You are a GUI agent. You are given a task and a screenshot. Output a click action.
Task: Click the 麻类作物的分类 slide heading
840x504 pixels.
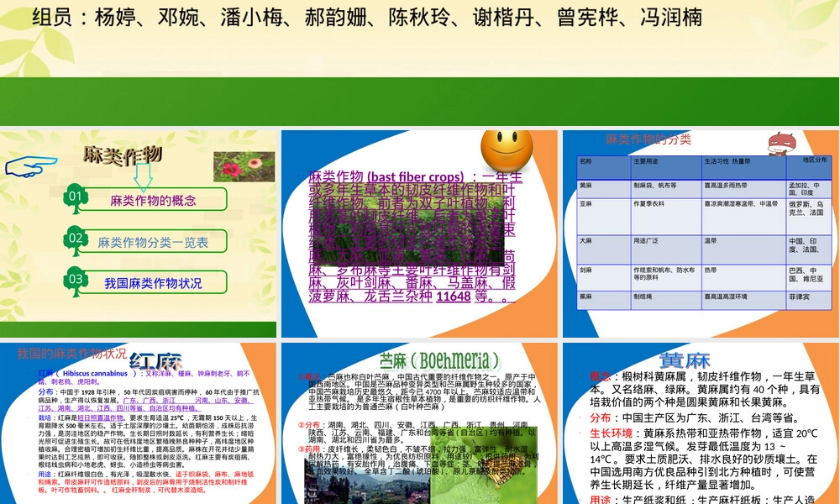pyautogui.click(x=648, y=139)
